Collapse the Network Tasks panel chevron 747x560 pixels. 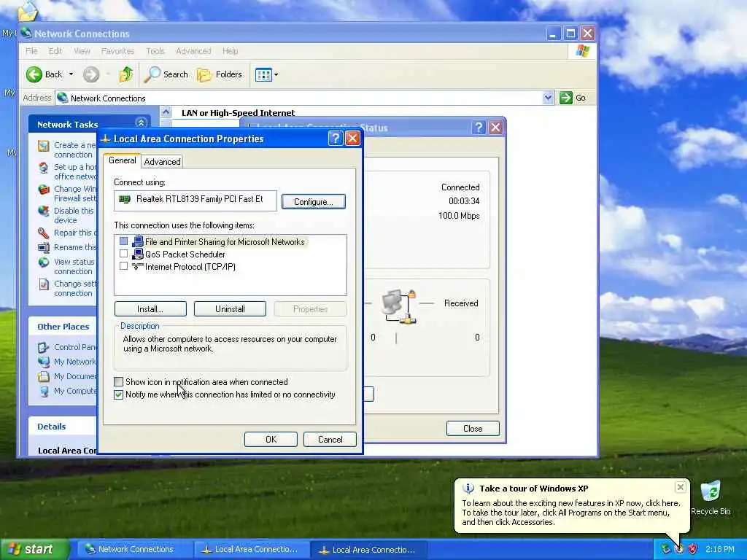coord(141,122)
